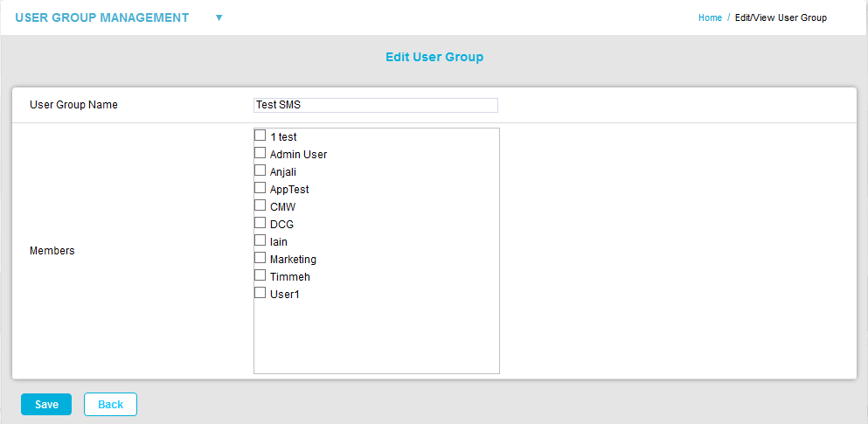The image size is (868, 424).
Task: Click the User Group Management title
Action: 102,17
